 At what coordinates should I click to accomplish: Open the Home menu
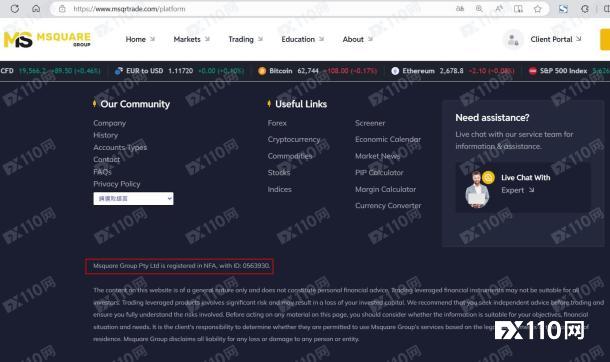pos(135,39)
